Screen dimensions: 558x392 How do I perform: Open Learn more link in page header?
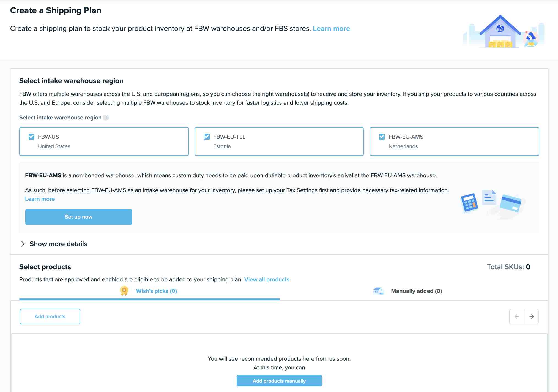tap(331, 29)
